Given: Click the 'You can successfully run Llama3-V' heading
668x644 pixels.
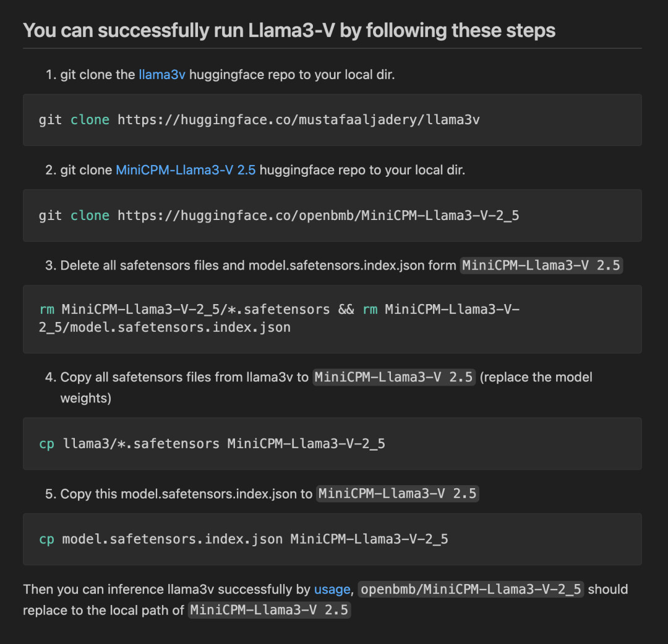Looking at the screenshot, I should [x=289, y=30].
